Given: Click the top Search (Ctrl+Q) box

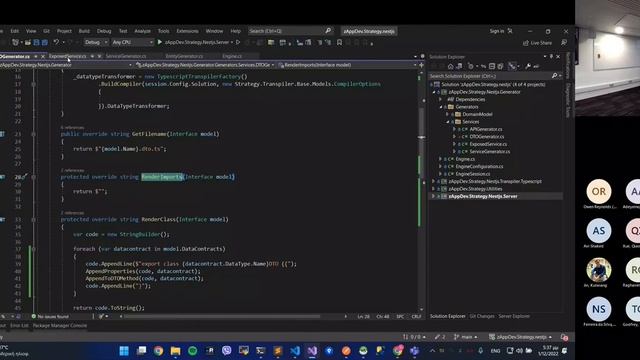Looking at the screenshot, I should [290, 31].
